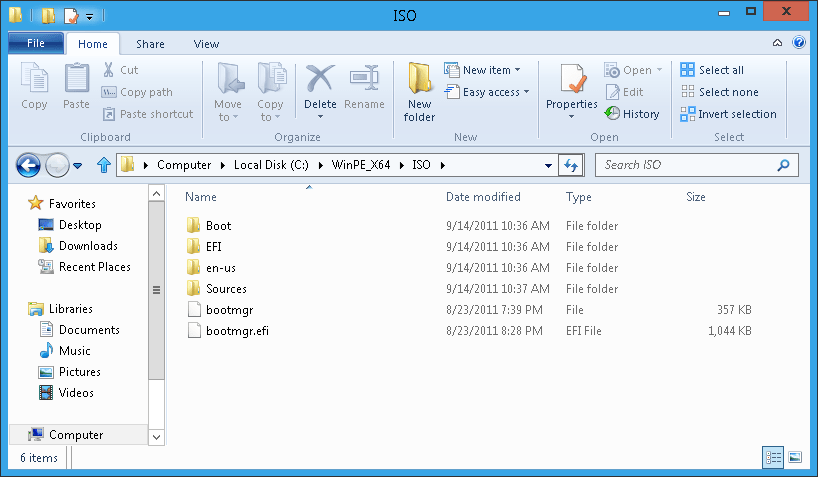Image resolution: width=818 pixels, height=477 pixels.
Task: Open the Properties dropdown arrow
Action: tap(571, 117)
